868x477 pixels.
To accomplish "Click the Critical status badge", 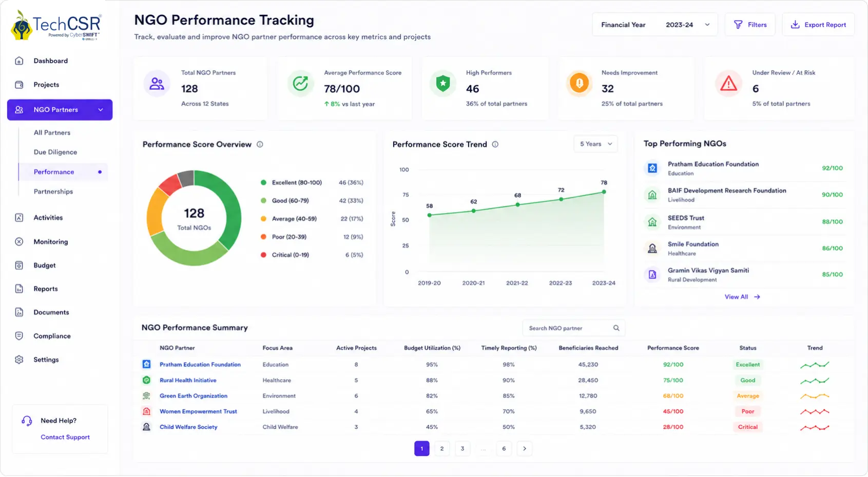I will tap(748, 427).
